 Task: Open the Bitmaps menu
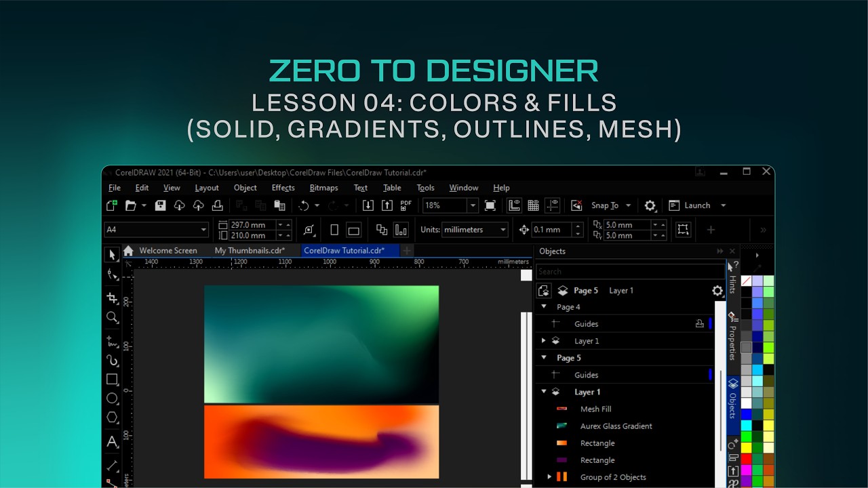tap(323, 188)
